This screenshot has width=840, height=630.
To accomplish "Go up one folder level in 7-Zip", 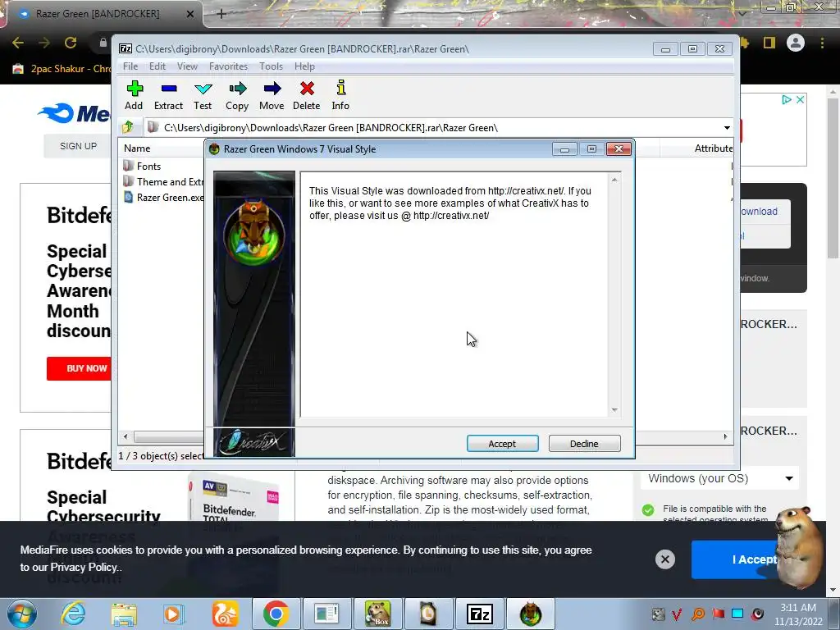I will tap(128, 127).
